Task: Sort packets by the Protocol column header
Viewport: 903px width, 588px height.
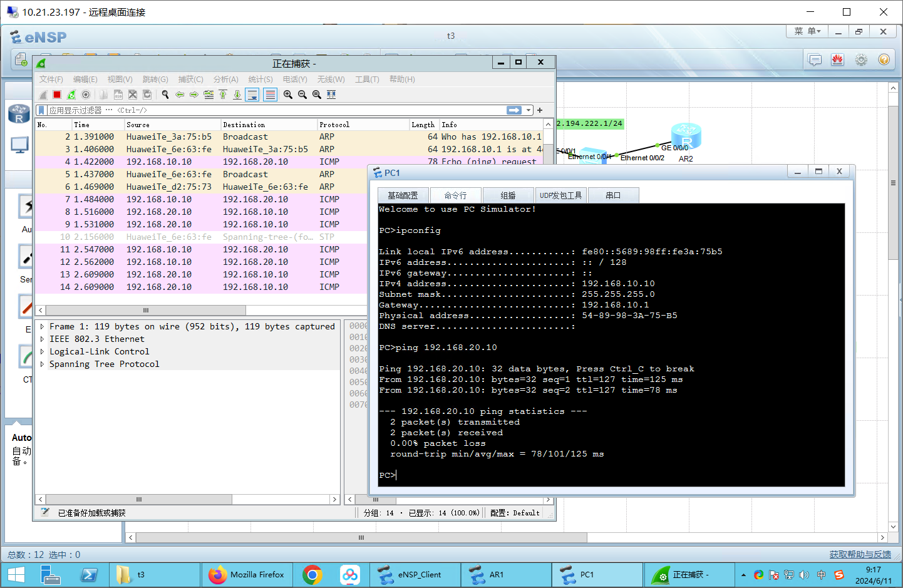Action: coord(363,125)
